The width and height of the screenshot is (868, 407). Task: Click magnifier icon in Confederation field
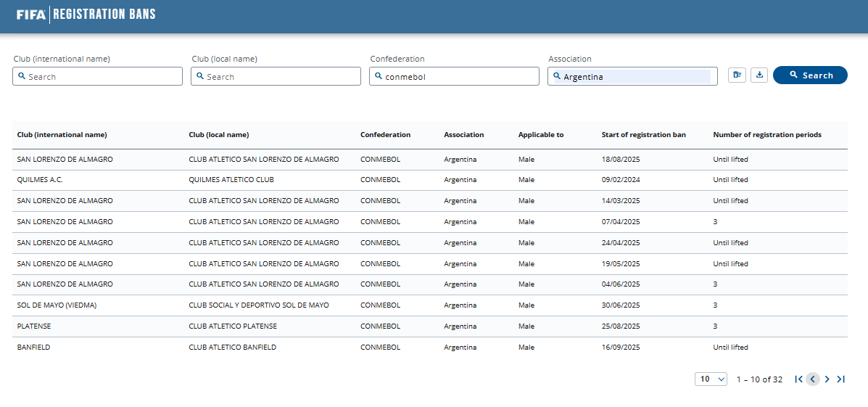click(379, 75)
